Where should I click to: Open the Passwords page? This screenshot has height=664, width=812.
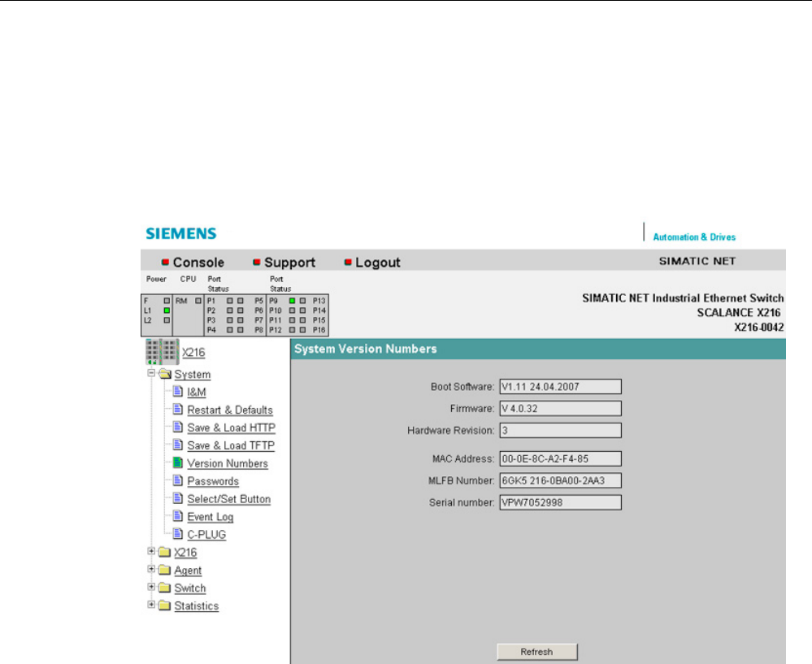point(213,481)
